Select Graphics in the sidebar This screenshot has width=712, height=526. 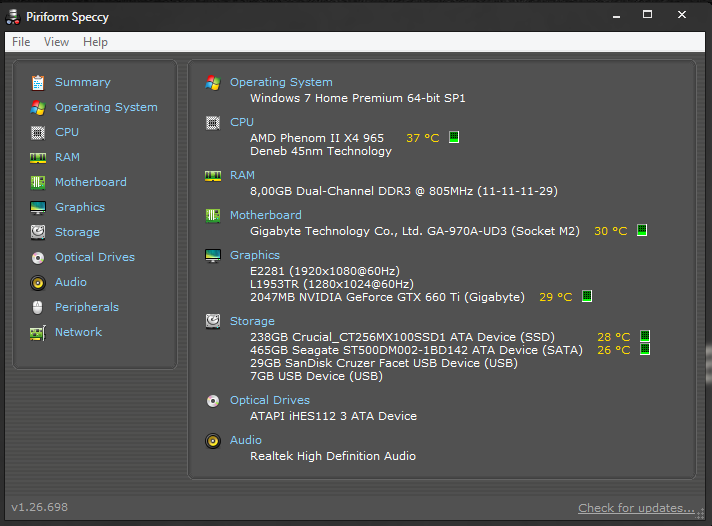click(x=80, y=207)
